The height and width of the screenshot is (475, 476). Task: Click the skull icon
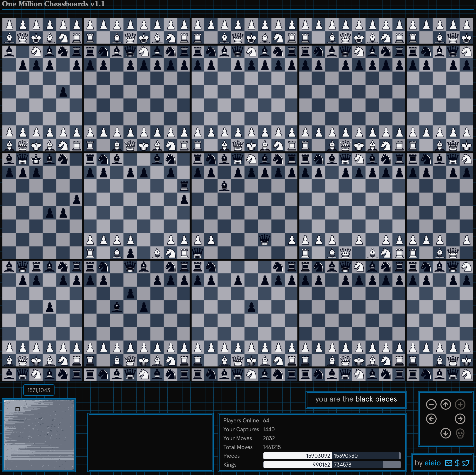(x=460, y=433)
